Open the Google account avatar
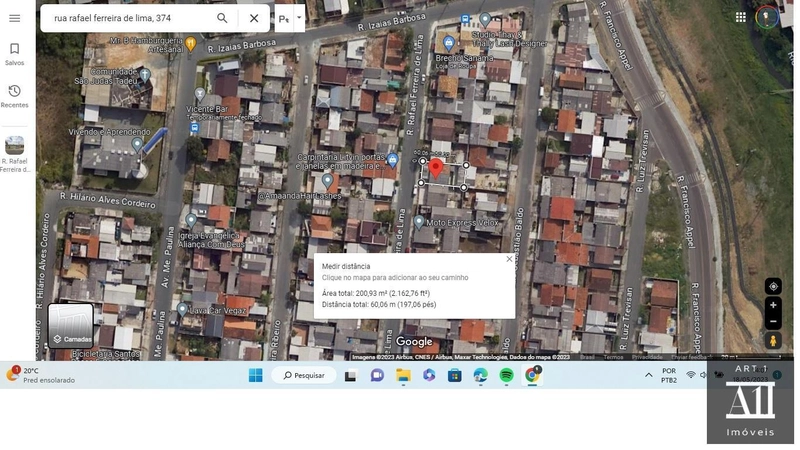The height and width of the screenshot is (450, 800). (x=766, y=17)
